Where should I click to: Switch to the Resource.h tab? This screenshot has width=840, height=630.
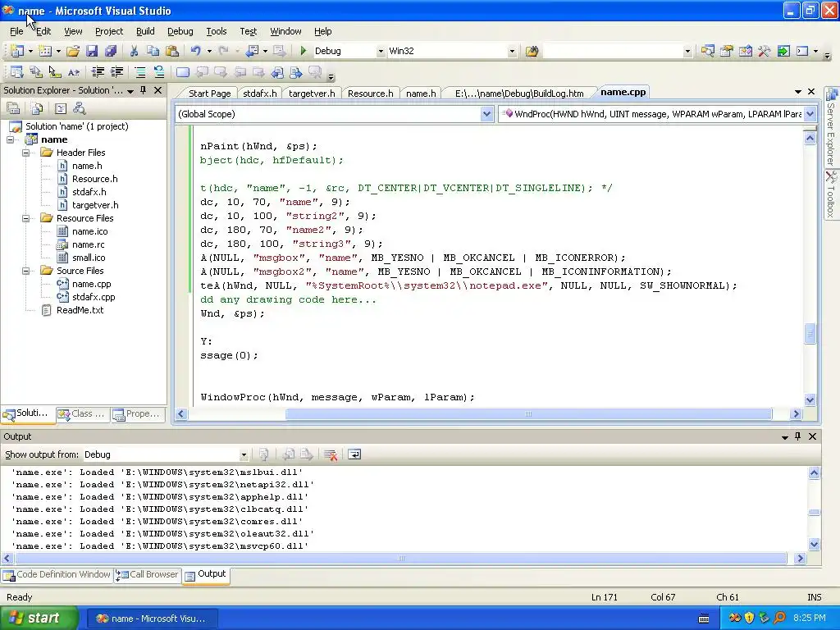[x=370, y=94]
